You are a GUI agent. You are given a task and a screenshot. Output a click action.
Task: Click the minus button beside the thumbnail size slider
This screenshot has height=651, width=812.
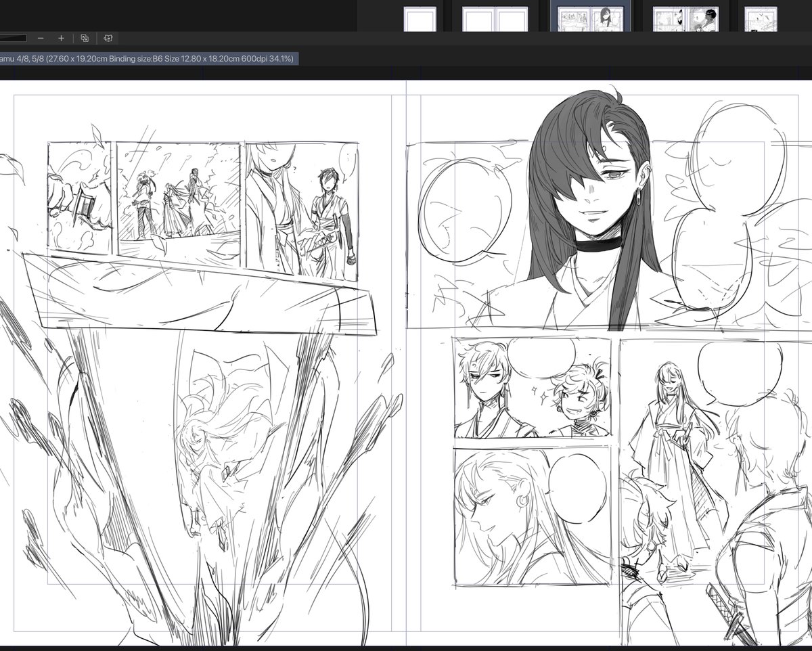41,39
